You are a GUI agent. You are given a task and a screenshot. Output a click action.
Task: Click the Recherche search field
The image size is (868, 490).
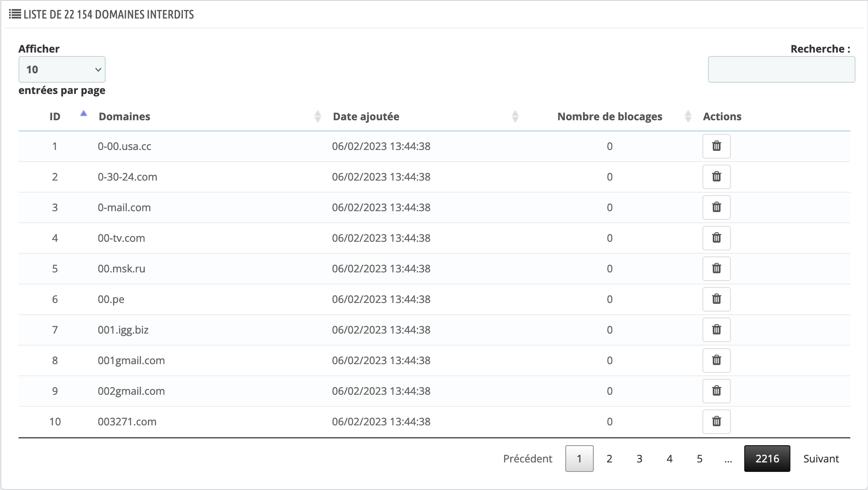781,69
